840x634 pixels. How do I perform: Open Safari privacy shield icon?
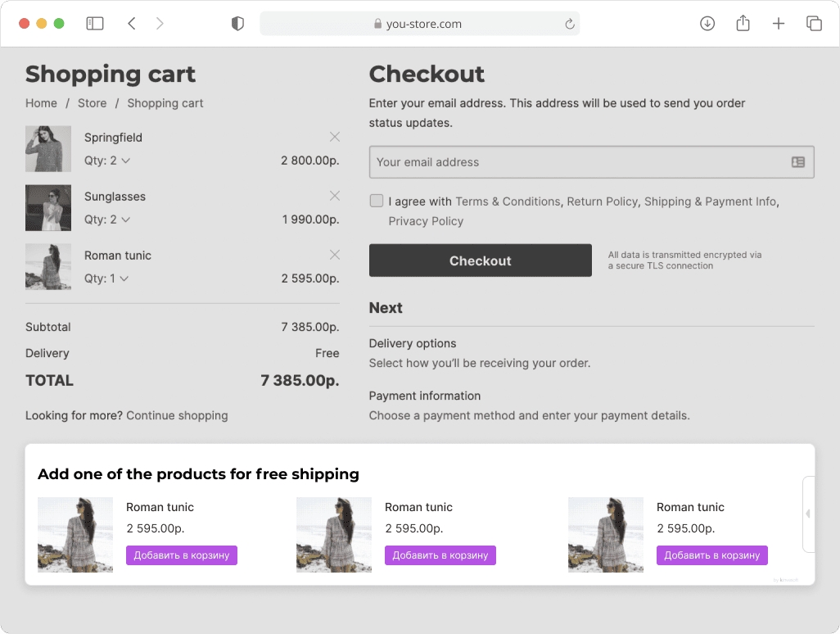pos(237,24)
